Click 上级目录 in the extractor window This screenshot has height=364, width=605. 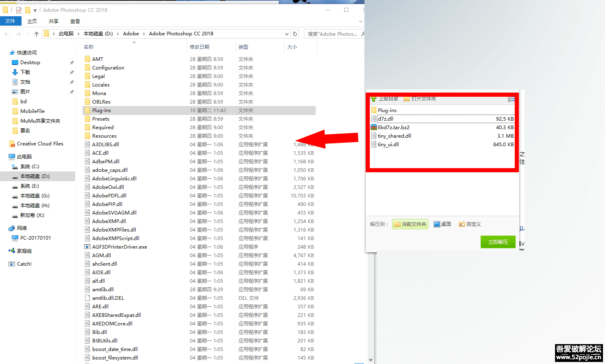tap(384, 99)
